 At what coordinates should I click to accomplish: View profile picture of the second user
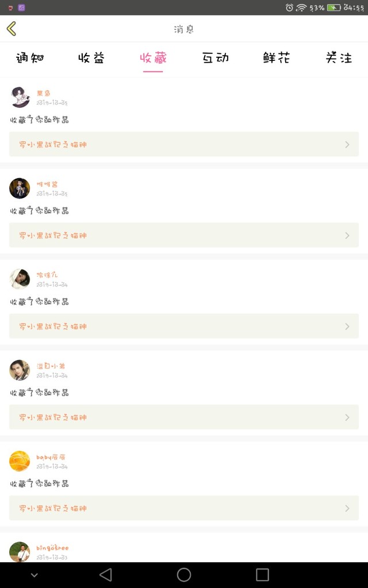coord(20,188)
